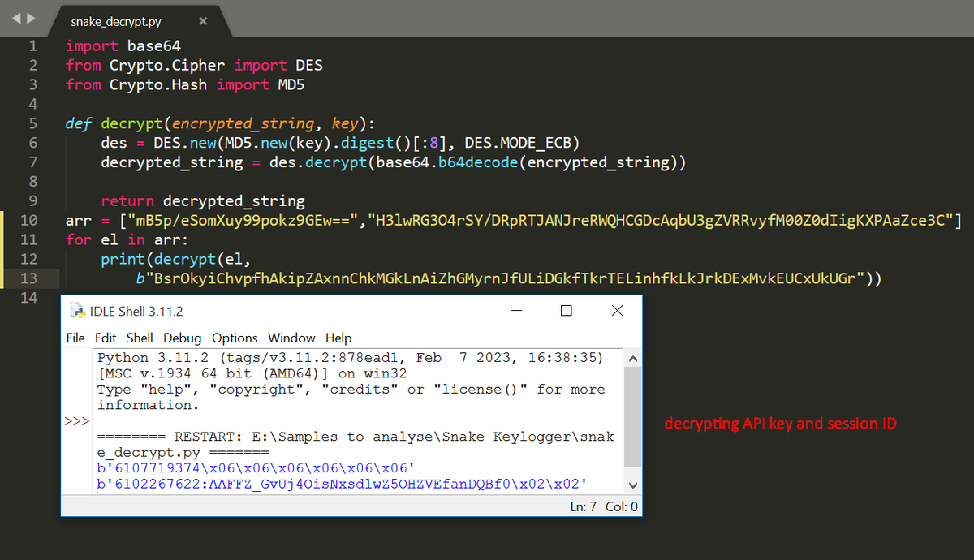
Task: Click 'for el in arr:' line
Action: click(x=127, y=240)
